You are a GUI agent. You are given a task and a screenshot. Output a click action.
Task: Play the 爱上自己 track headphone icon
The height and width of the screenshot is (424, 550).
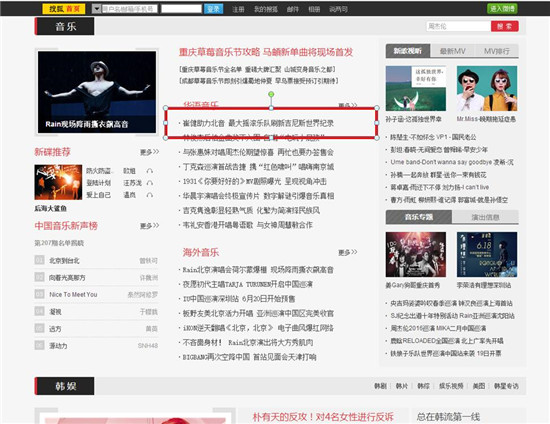point(150,195)
